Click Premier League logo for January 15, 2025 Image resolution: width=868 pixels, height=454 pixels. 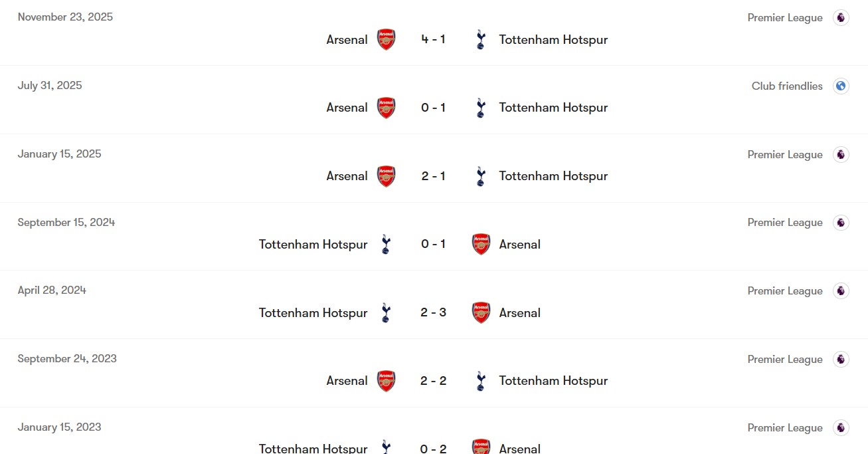pyautogui.click(x=841, y=155)
